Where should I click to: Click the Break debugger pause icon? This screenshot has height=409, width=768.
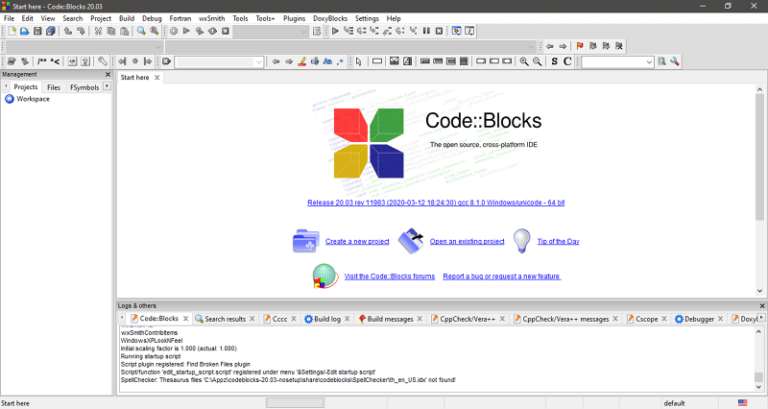click(x=426, y=31)
